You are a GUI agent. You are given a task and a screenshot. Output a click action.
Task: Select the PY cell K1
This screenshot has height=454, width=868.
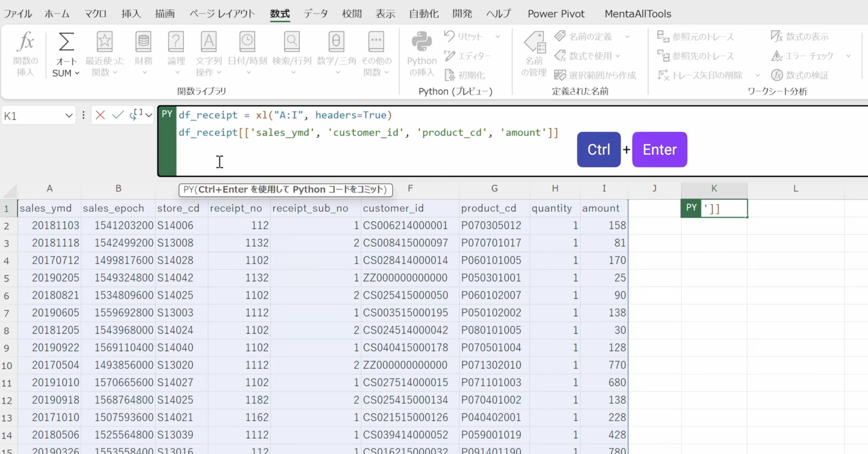[714, 208]
